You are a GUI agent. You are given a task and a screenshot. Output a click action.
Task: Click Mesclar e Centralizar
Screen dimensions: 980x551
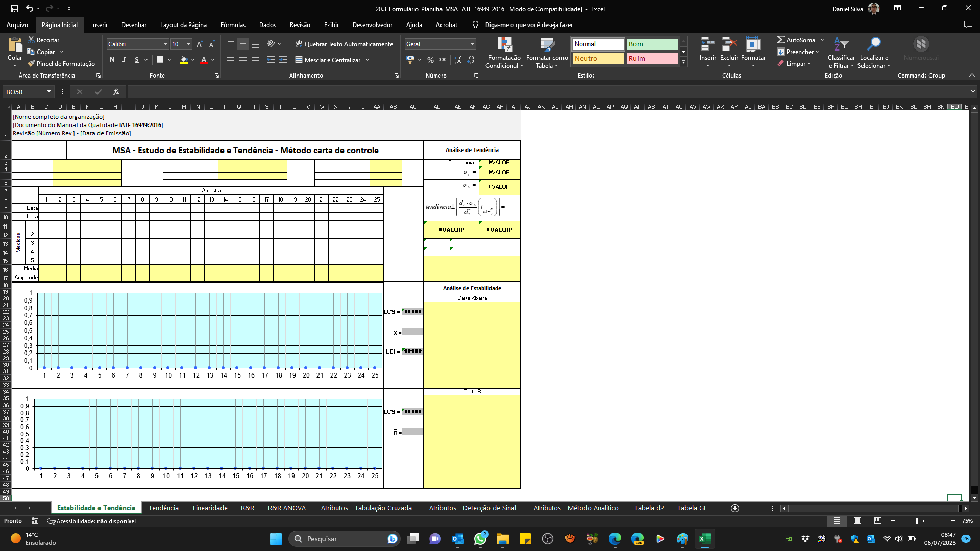click(329, 60)
